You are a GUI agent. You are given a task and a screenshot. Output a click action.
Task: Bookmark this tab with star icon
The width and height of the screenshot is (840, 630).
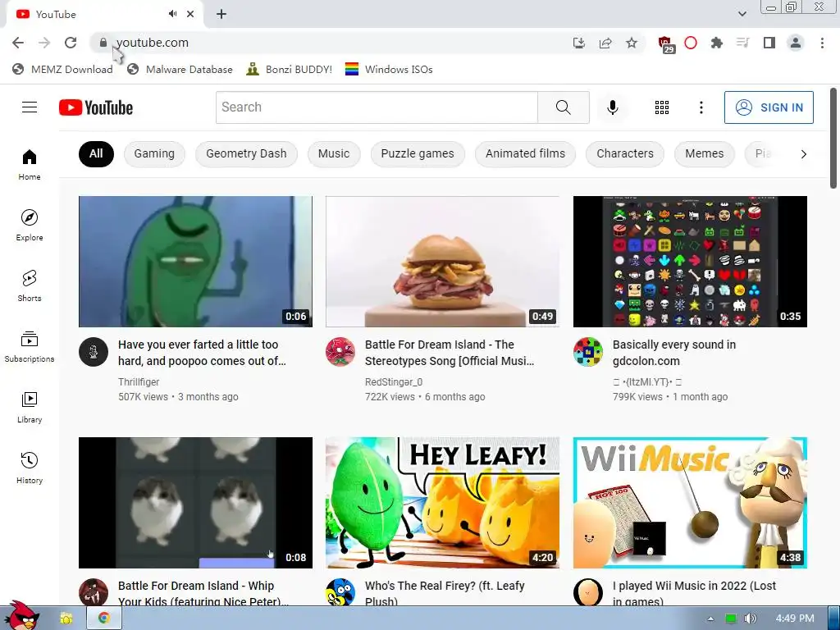click(632, 43)
